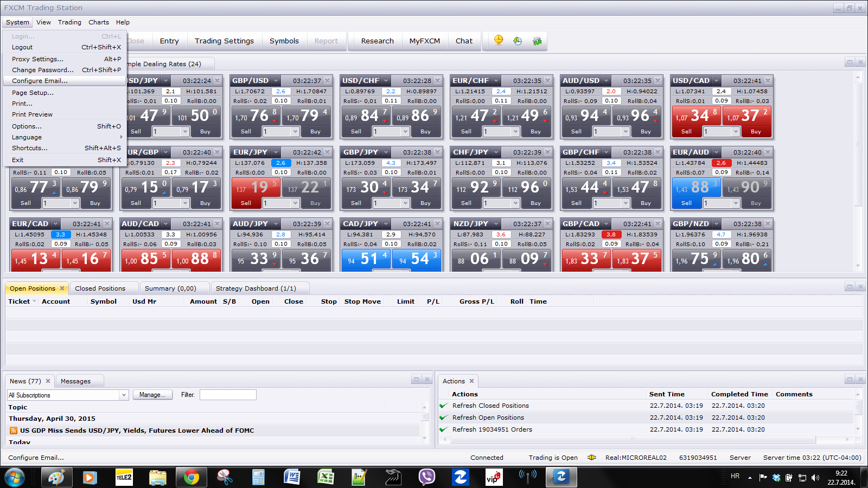
Task: Click the RSS icon beside the US GDP headline
Action: point(14,431)
